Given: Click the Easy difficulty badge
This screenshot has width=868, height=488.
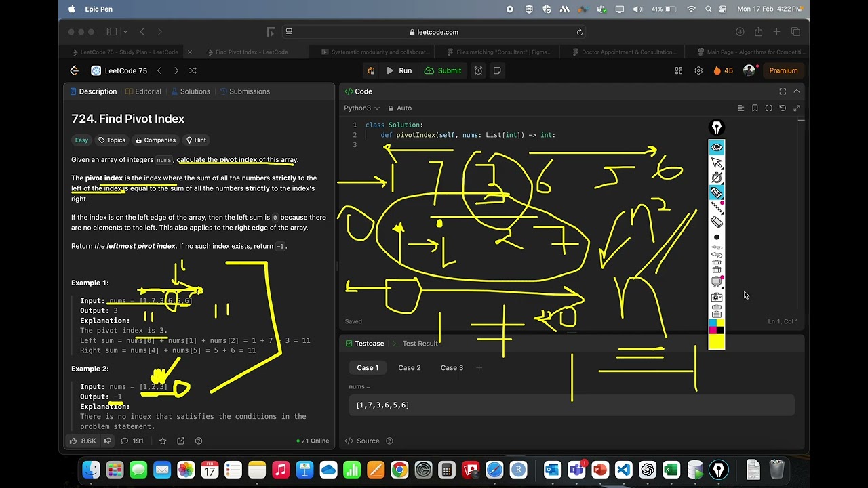Looking at the screenshot, I should tap(81, 140).
